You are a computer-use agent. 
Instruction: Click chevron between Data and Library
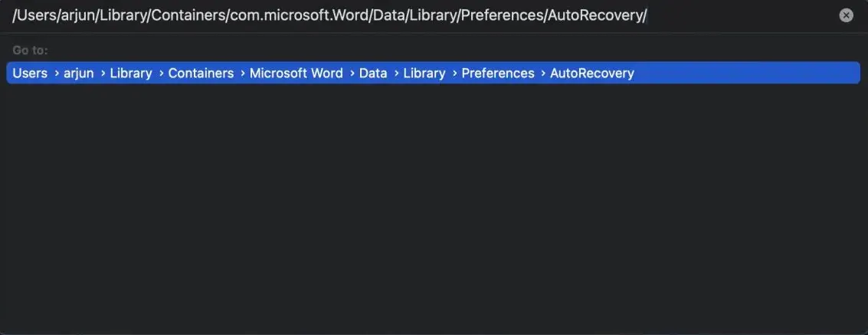[395, 74]
